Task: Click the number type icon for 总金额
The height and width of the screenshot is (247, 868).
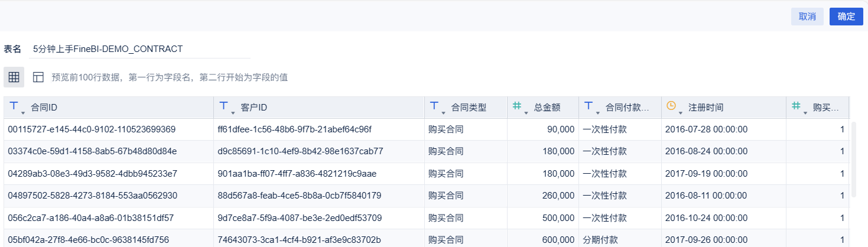Action: pyautogui.click(x=517, y=106)
